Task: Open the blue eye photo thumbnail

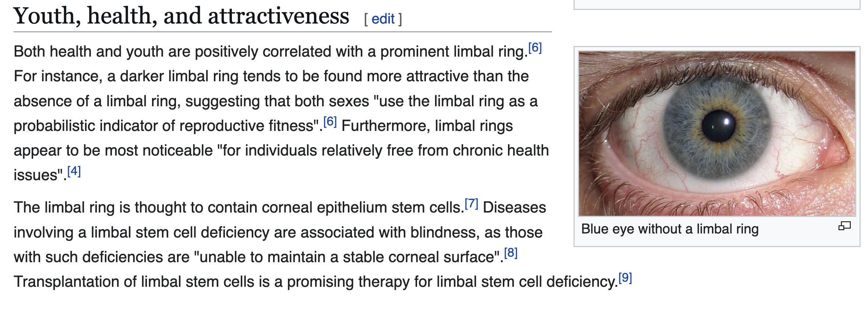Action: 717,133
